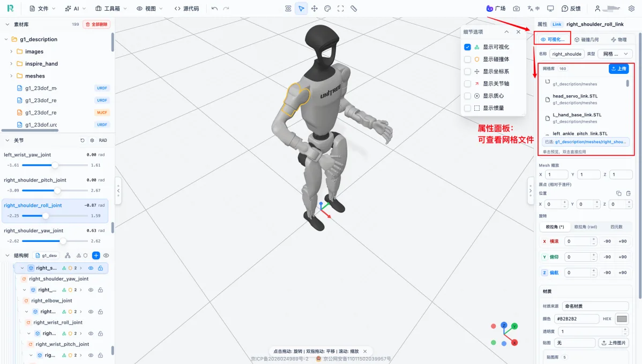
Task: Select the 四元数 rotation mode
Action: coord(616,226)
